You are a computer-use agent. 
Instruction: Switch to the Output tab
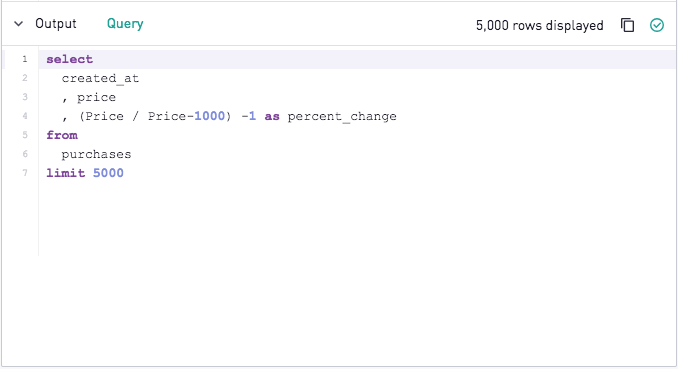[x=56, y=24]
